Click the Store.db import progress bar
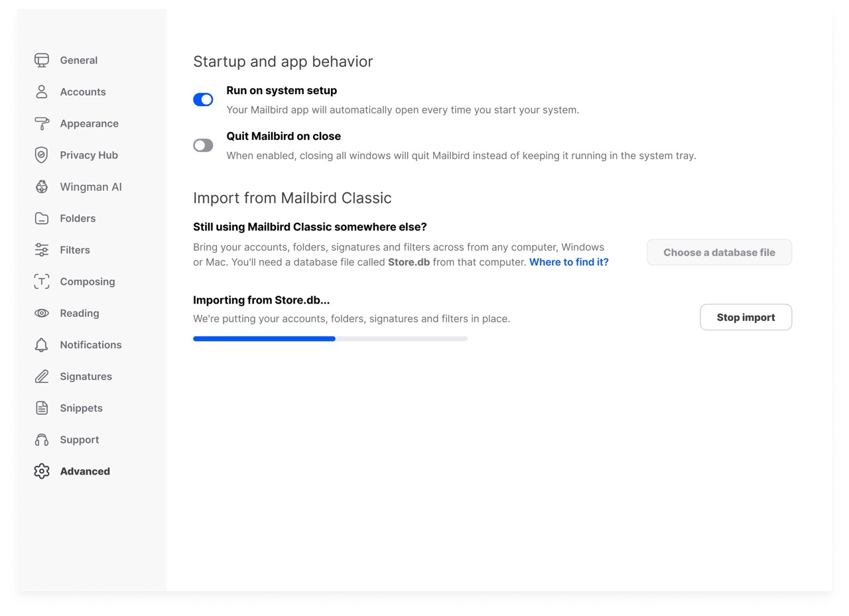 [330, 339]
